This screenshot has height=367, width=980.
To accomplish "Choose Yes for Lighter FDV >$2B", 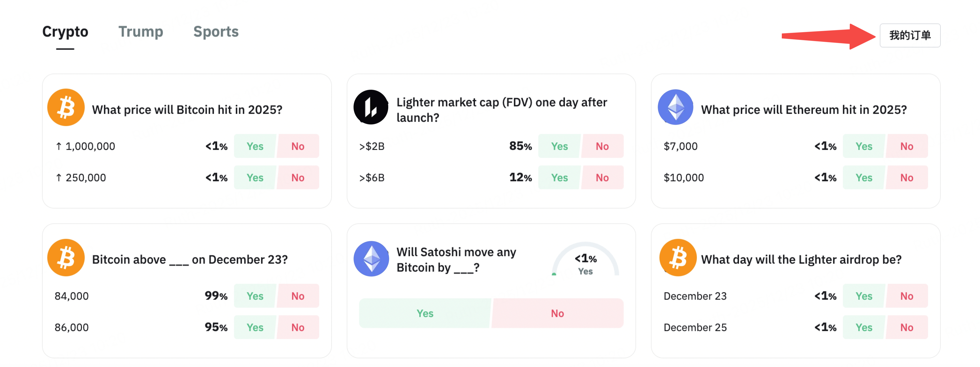I will pos(559,146).
